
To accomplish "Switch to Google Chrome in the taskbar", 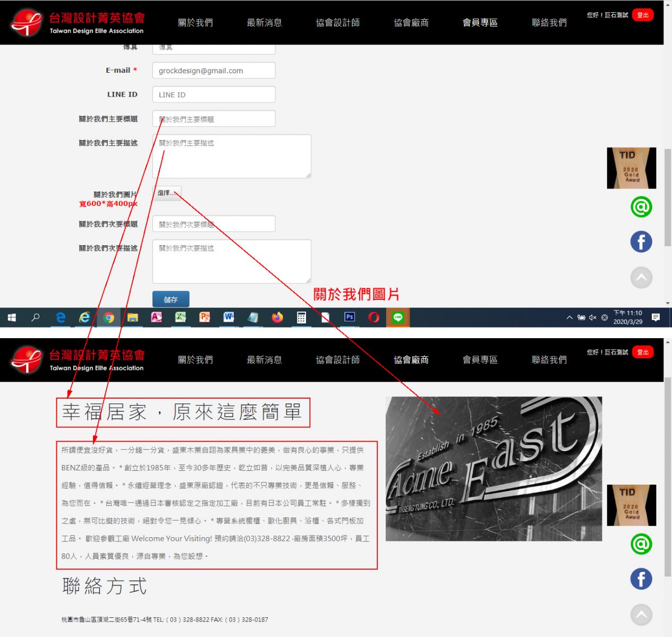I will pos(109,317).
